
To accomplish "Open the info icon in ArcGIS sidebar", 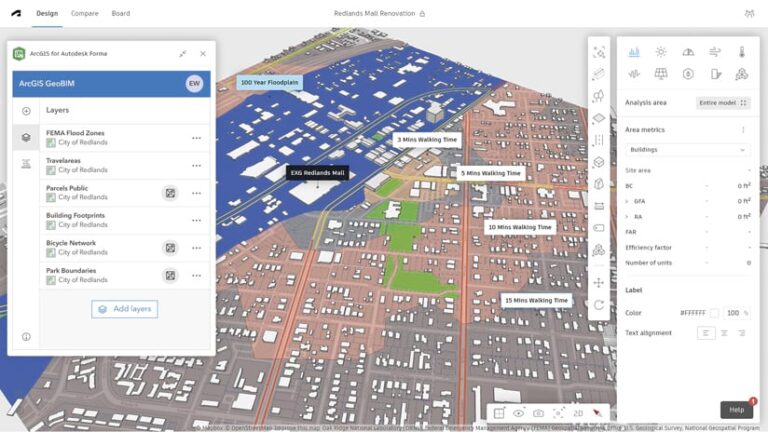I will (26, 336).
